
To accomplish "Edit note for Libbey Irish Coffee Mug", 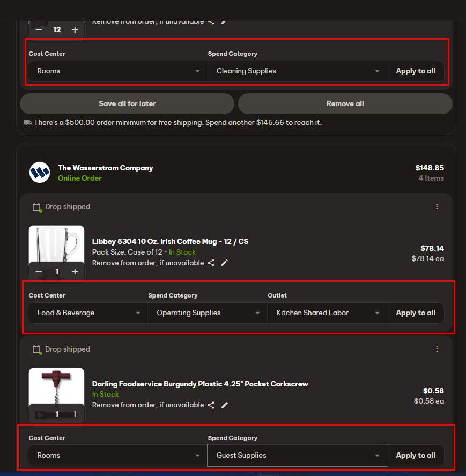I will (x=225, y=263).
